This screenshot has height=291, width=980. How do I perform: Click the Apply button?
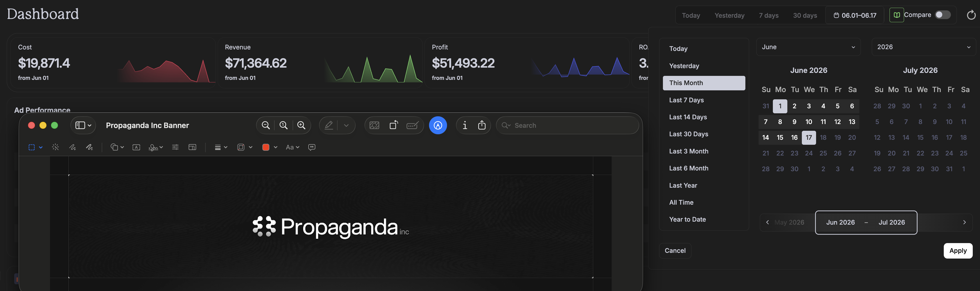958,251
